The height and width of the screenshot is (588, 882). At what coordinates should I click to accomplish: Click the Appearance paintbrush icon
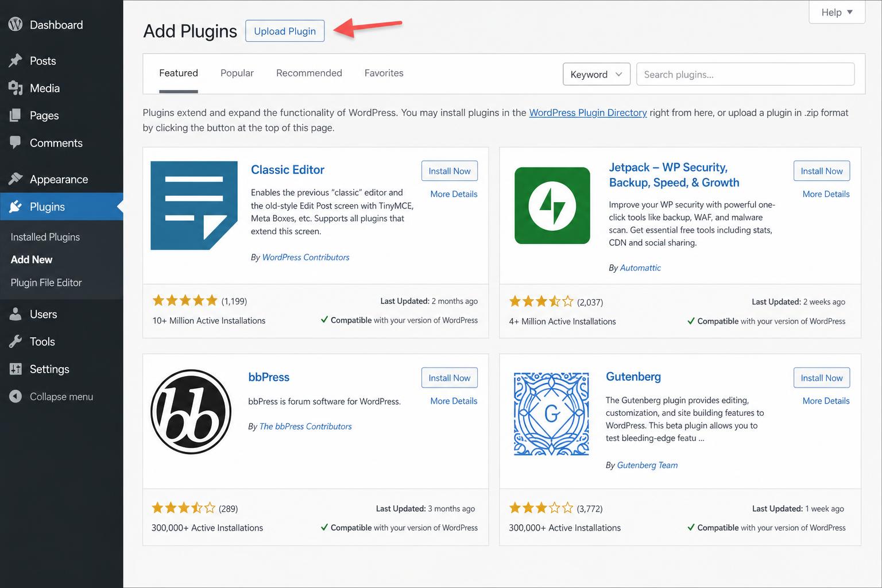click(x=16, y=179)
